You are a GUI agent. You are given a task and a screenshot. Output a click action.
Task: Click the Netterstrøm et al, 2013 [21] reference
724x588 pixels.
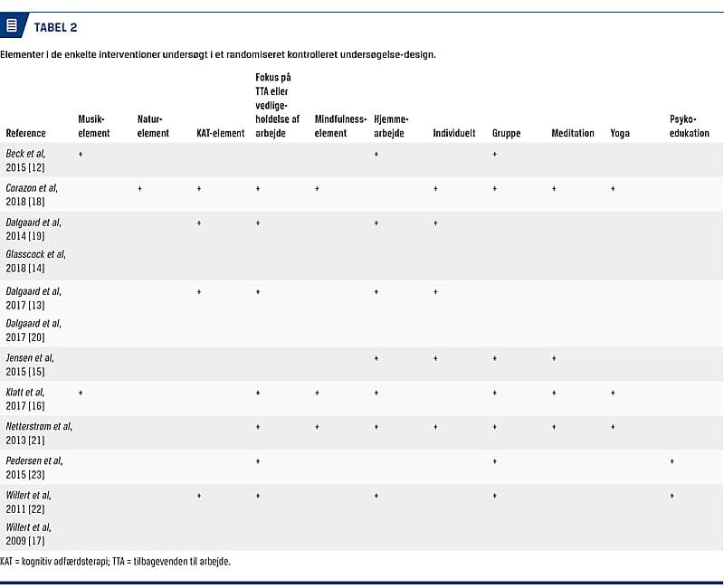point(38,432)
